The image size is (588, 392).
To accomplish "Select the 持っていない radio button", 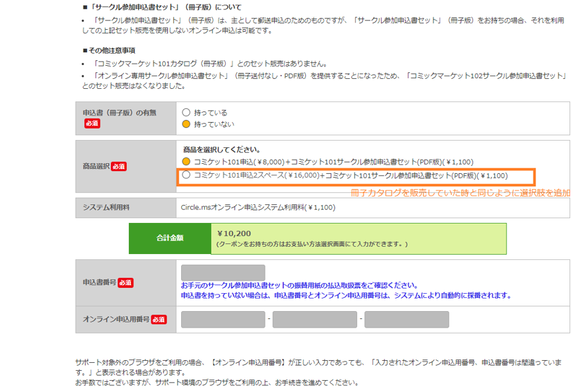I will click(x=186, y=124).
